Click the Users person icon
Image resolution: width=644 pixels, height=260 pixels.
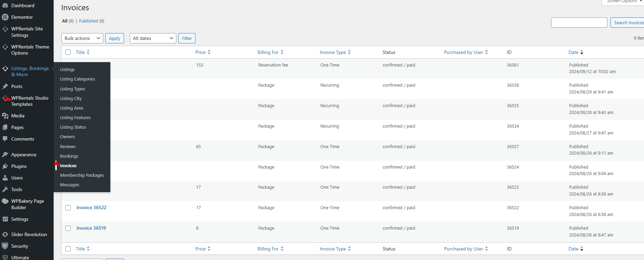coord(5,178)
